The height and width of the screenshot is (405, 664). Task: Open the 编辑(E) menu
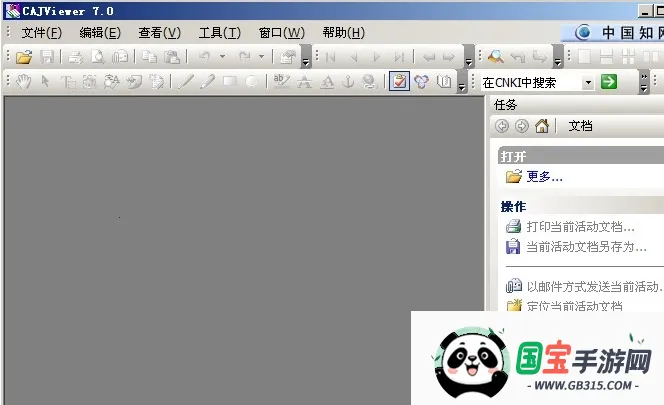tap(100, 33)
